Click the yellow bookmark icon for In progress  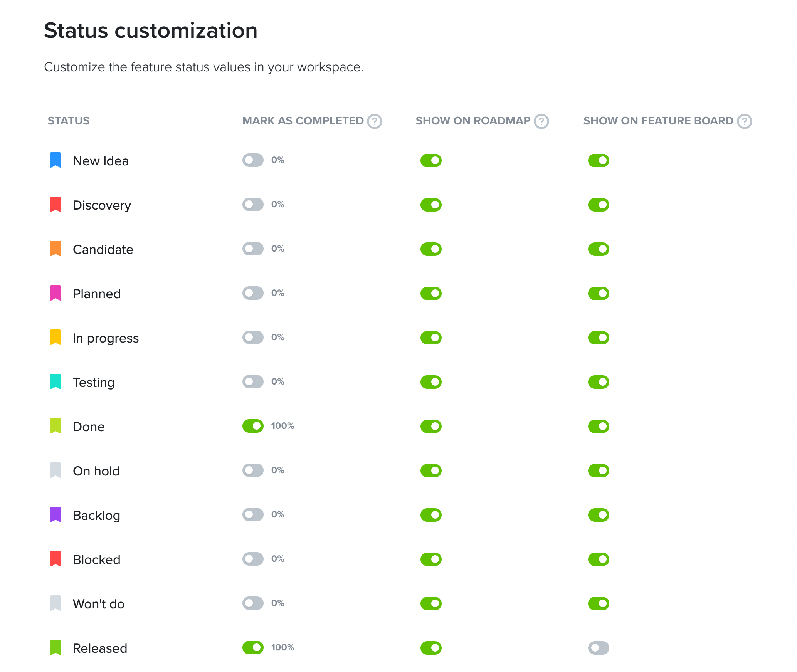coord(55,338)
